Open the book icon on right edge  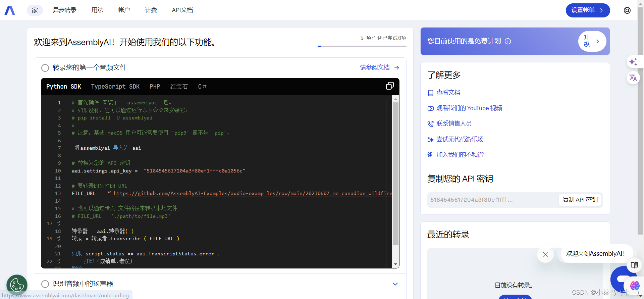634,265
